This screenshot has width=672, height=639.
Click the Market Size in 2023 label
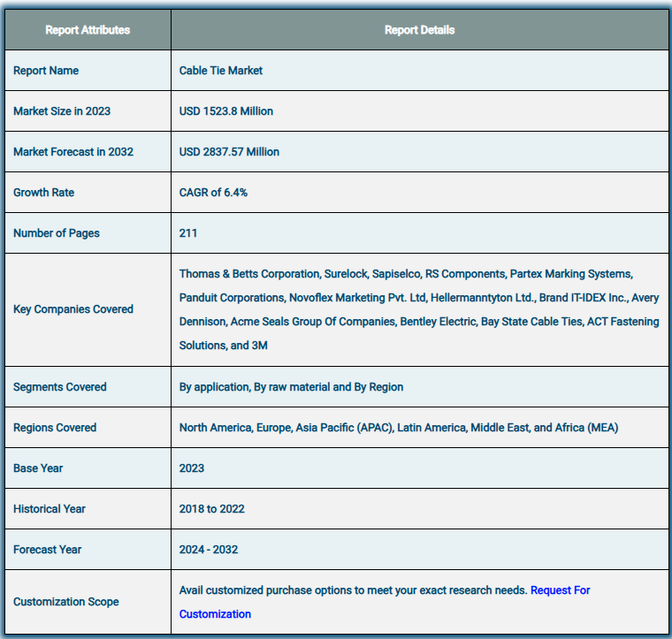point(62,111)
